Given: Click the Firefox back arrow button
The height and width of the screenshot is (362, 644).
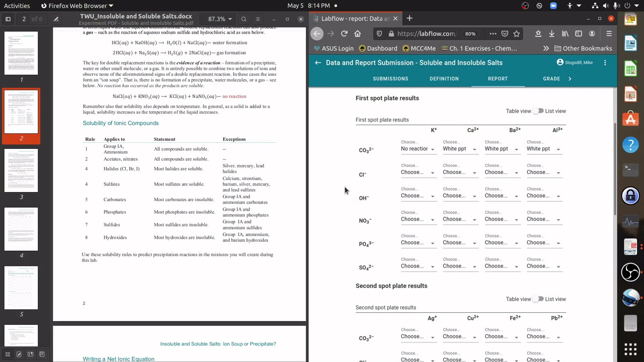Looking at the screenshot, I should [x=317, y=34].
